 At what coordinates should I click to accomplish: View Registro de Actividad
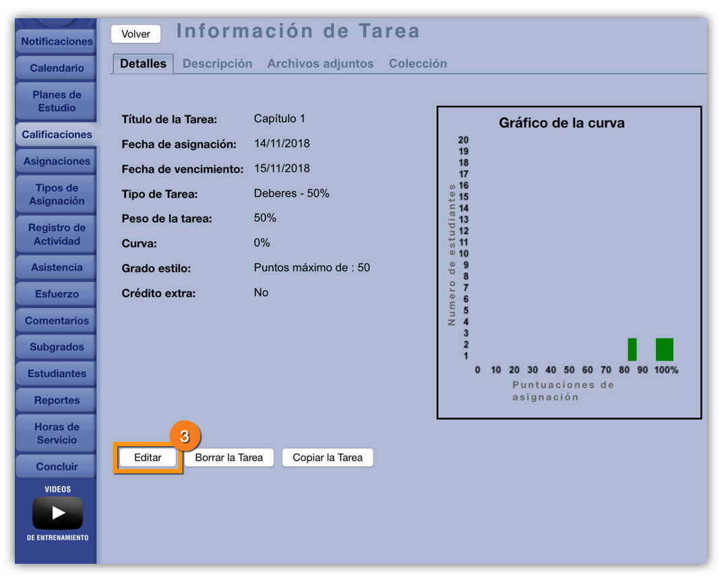tap(57, 234)
